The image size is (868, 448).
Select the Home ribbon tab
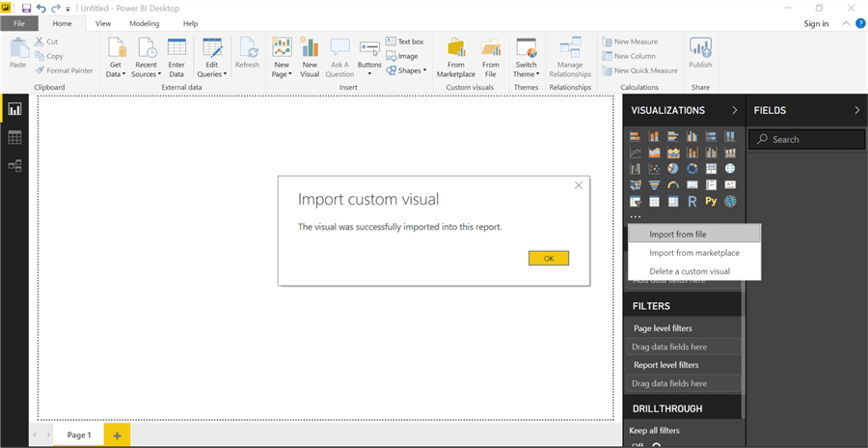[x=62, y=24]
